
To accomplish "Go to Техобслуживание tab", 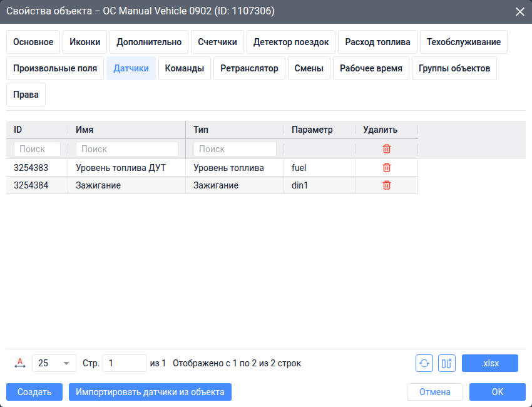I will tap(463, 42).
